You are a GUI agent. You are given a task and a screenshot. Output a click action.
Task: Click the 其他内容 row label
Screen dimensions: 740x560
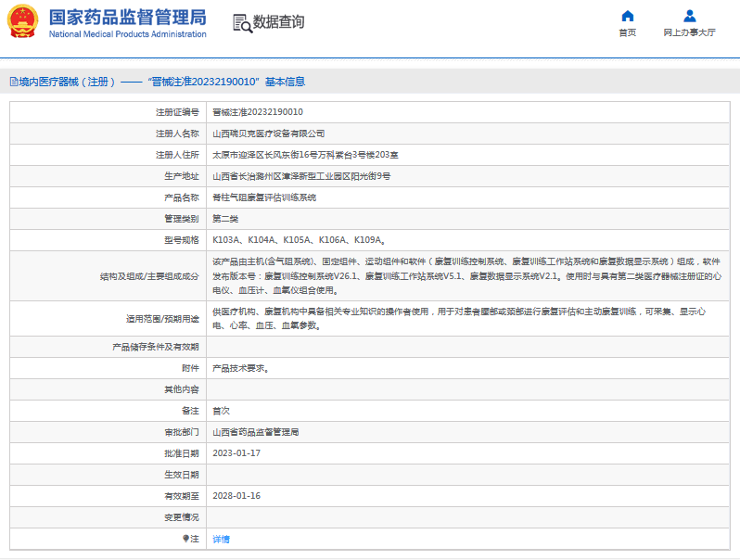182,389
